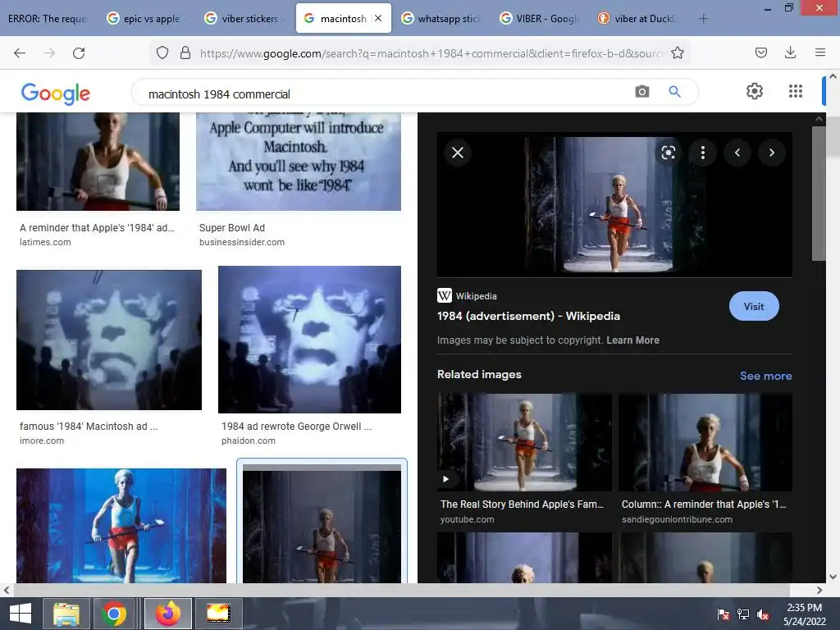Switch to Firefox on the taskbar
The height and width of the screenshot is (630, 840).
[167, 614]
